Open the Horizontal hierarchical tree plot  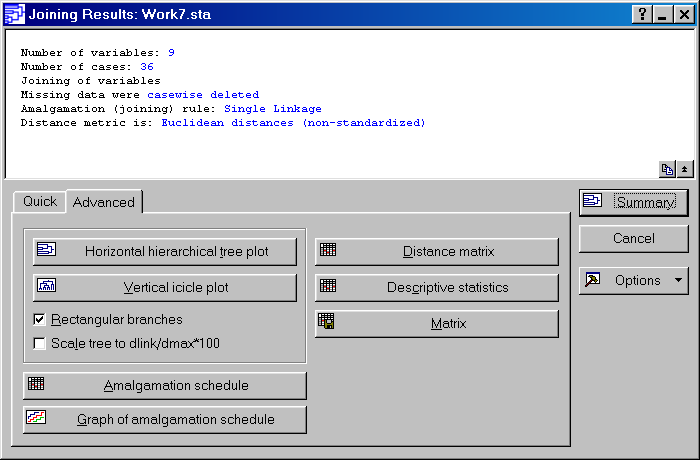[165, 251]
